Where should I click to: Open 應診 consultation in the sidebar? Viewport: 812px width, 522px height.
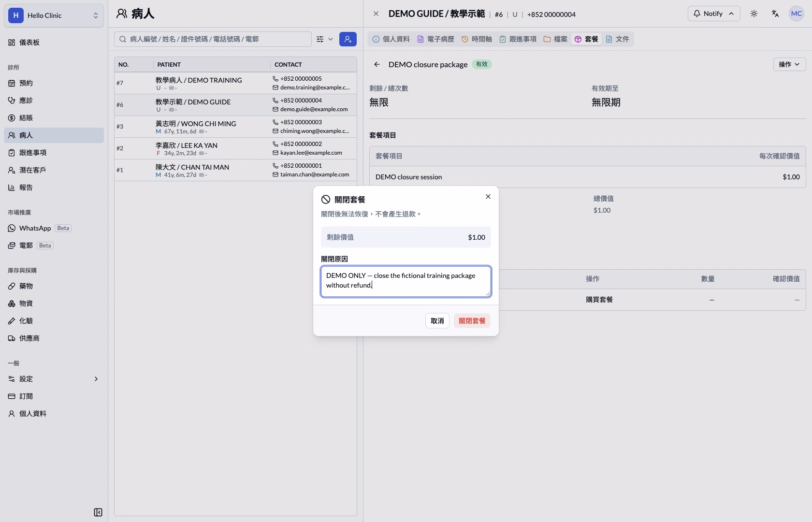(x=54, y=101)
